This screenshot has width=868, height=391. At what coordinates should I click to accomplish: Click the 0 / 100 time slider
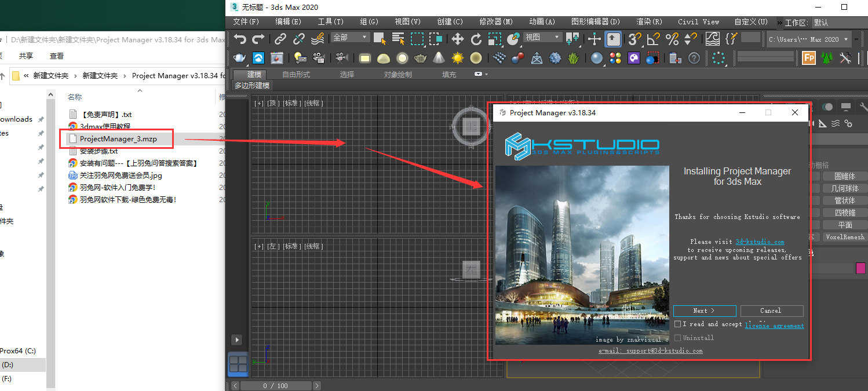(275, 386)
